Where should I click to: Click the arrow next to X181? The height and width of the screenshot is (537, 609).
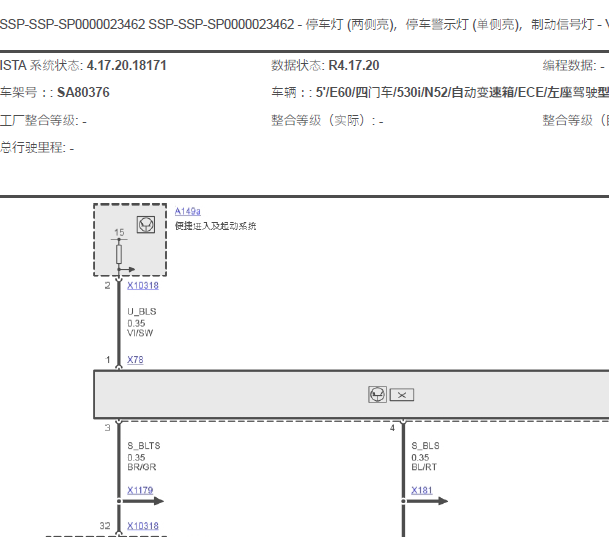coord(426,501)
